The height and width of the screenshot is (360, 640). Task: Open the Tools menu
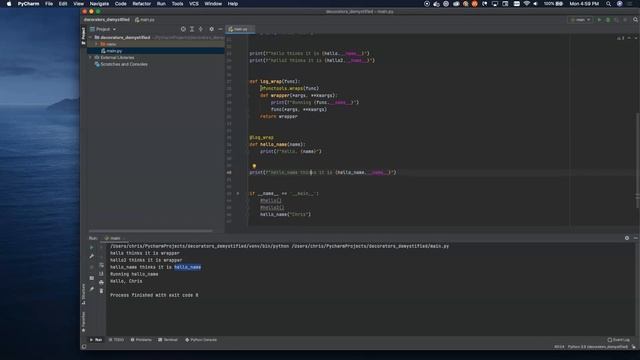click(x=177, y=4)
